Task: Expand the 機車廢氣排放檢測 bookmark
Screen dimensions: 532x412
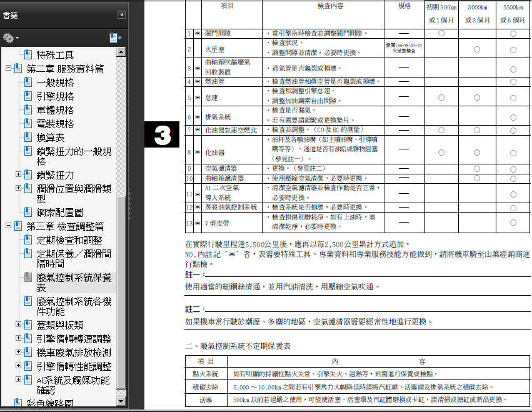Action: coord(19,352)
